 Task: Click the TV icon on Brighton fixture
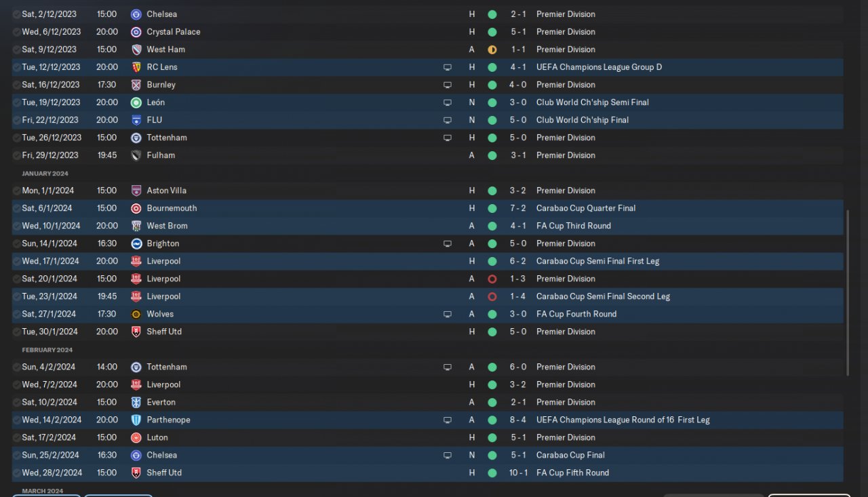pos(448,243)
